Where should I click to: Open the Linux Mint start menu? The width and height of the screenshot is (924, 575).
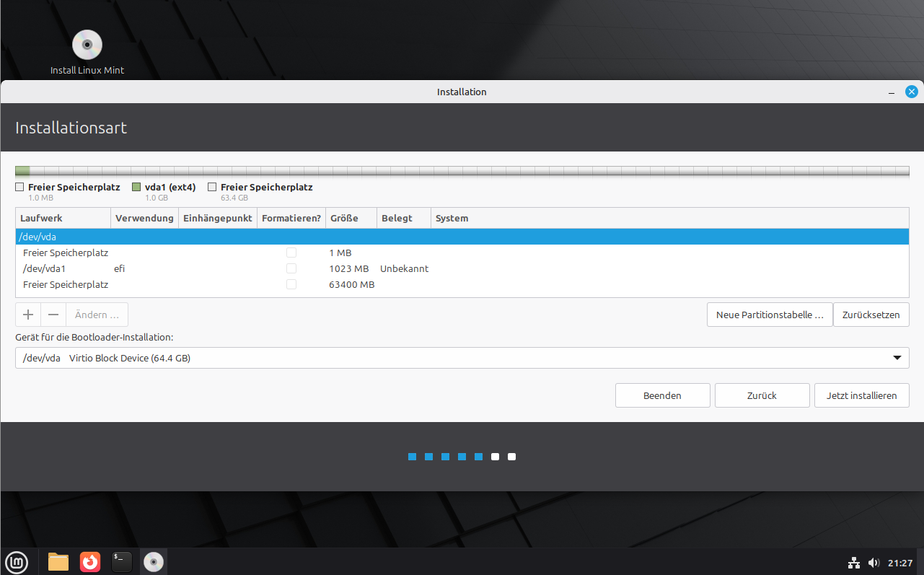coord(17,561)
